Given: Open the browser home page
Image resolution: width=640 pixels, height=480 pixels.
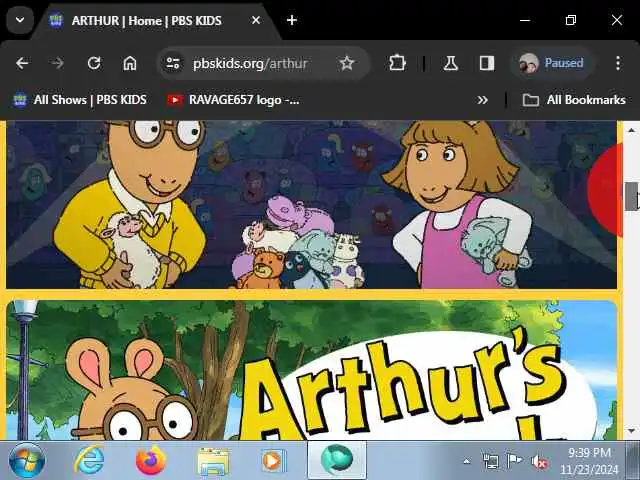Looking at the screenshot, I should (130, 63).
